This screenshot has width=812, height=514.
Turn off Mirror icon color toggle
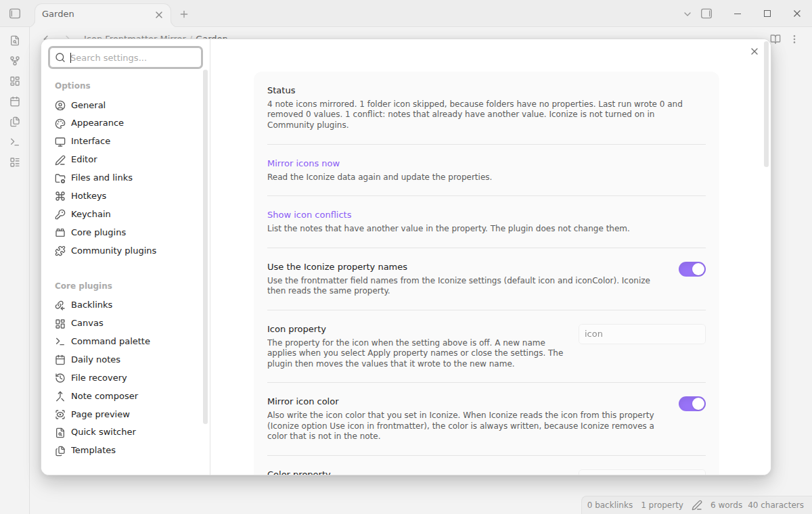point(692,404)
